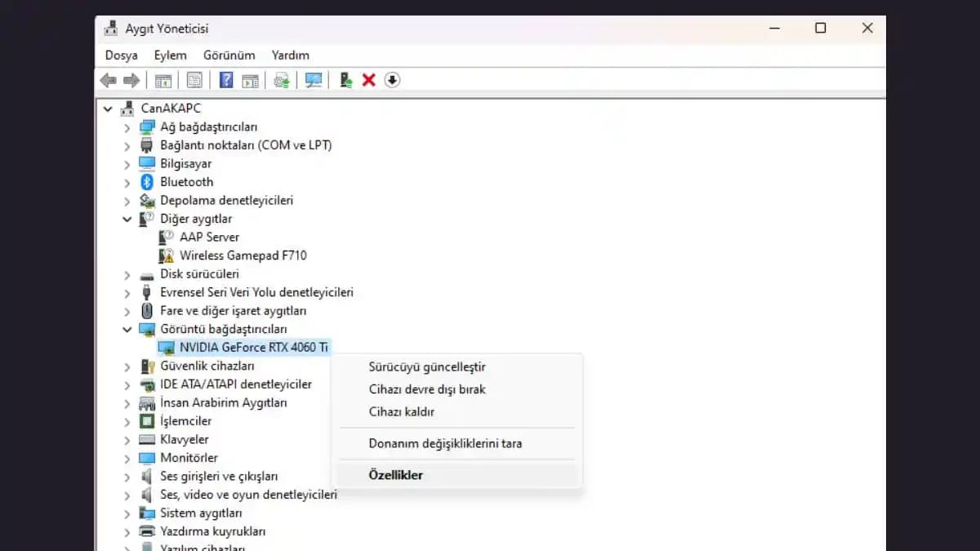980x551 pixels.
Task: Click the blue Help question mark toolbar icon
Action: (226, 80)
